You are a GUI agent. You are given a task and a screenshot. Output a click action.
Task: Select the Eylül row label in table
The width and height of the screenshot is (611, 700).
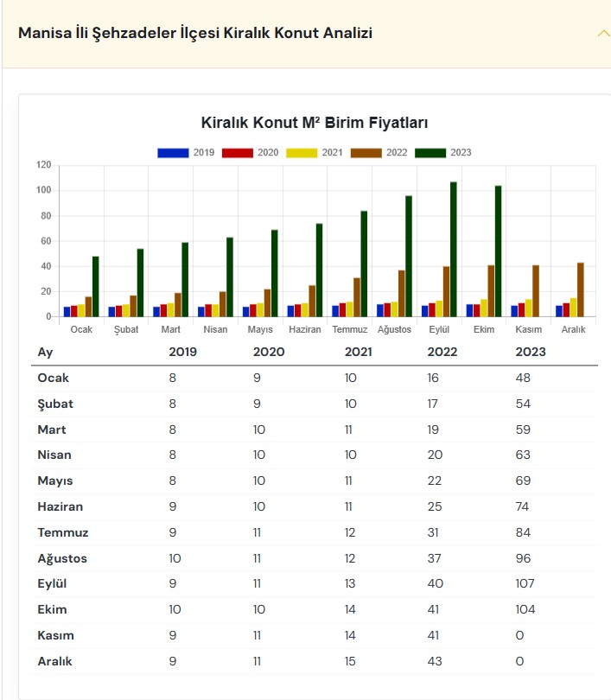pos(52,583)
